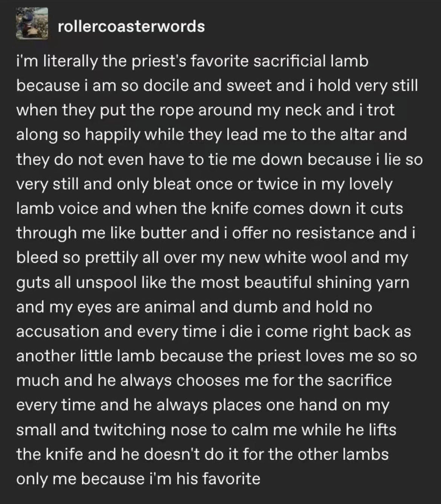441x504 pixels.
Task: Click the line starting "because i am so docile"
Action: coord(217,86)
